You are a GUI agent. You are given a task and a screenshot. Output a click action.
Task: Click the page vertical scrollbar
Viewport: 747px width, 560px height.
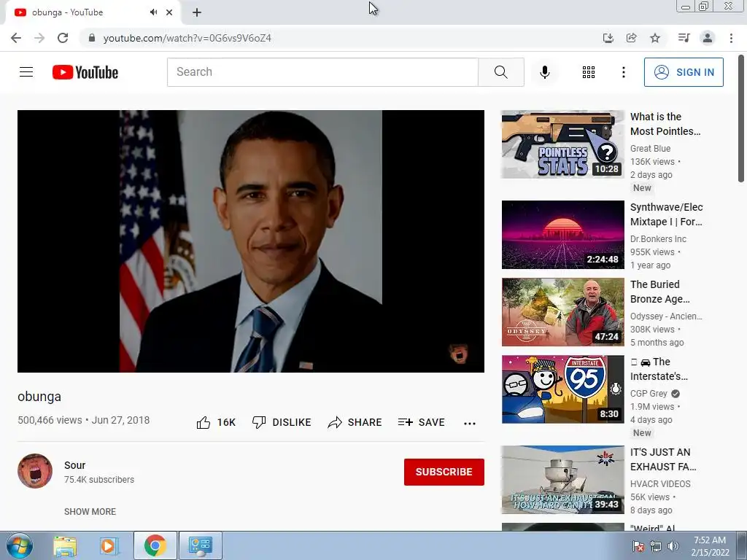[741, 119]
